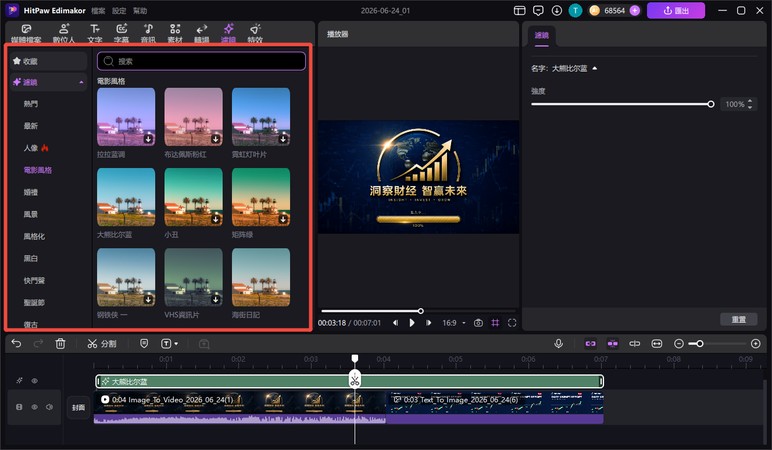The height and width of the screenshot is (450, 772).
Task: Download the 拉拉蓝调 filter via its arrow icon
Action: (x=148, y=139)
